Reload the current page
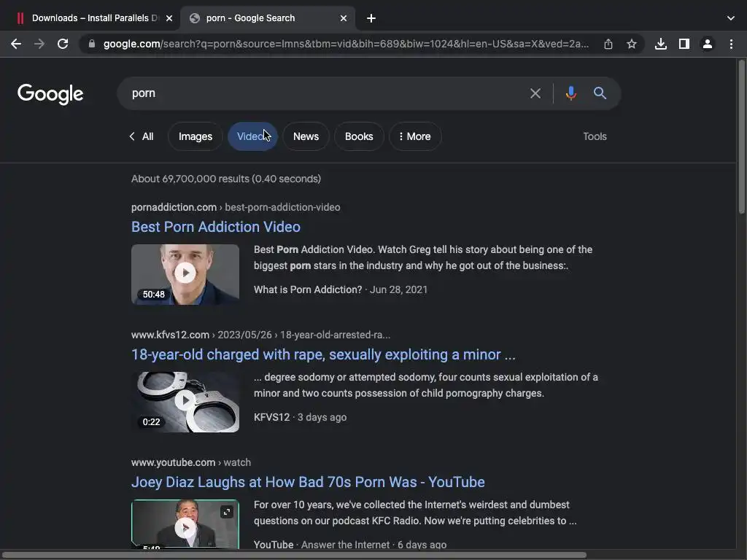 pyautogui.click(x=63, y=44)
